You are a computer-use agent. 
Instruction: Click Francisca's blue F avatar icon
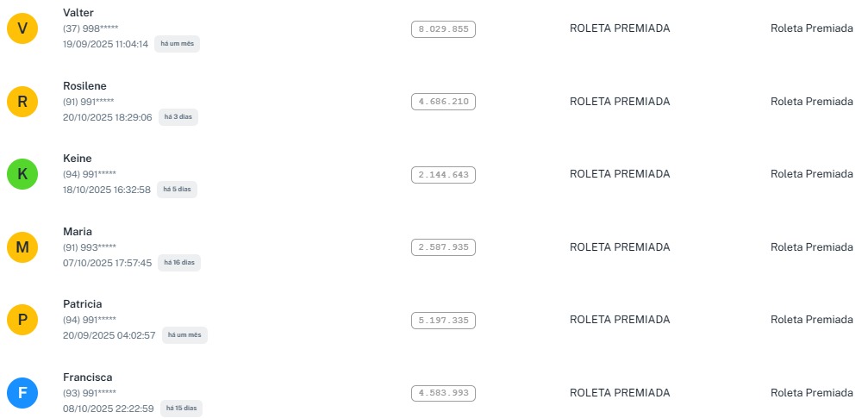point(22,394)
